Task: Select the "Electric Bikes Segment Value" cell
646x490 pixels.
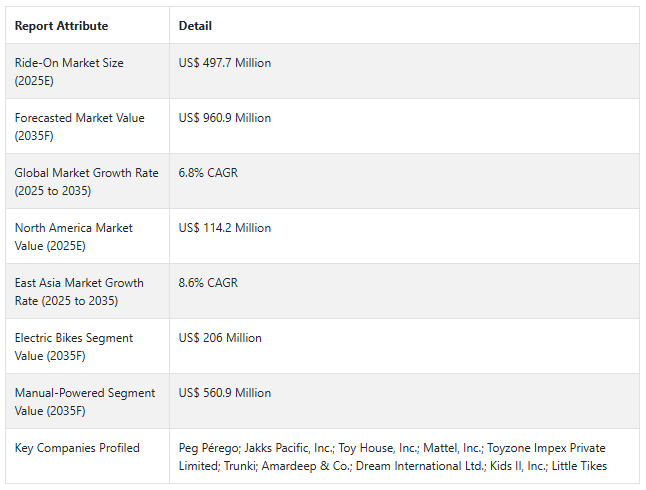Action: click(x=73, y=346)
